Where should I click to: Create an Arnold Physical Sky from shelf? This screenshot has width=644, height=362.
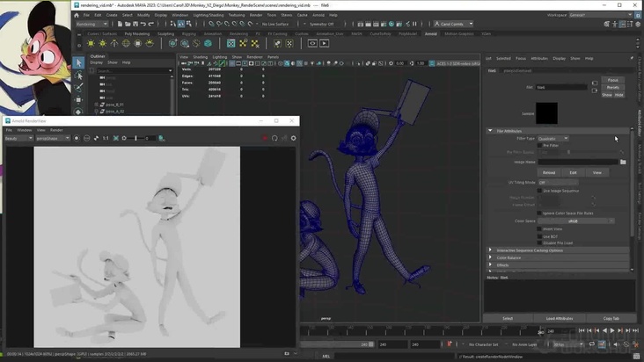click(x=150, y=43)
